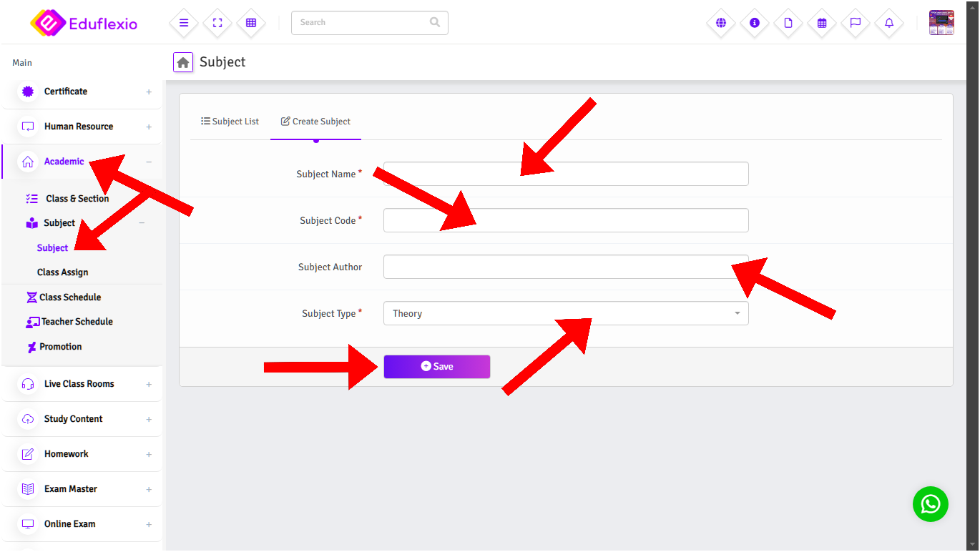The width and height of the screenshot is (980, 552).
Task: Click the hamburger menu toggle icon
Action: click(x=184, y=23)
